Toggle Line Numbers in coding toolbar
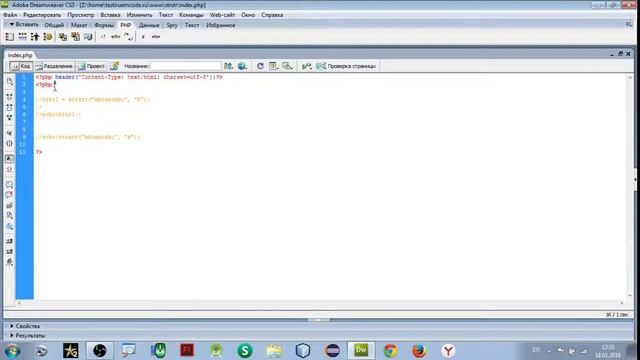The image size is (640, 360). 9,159
